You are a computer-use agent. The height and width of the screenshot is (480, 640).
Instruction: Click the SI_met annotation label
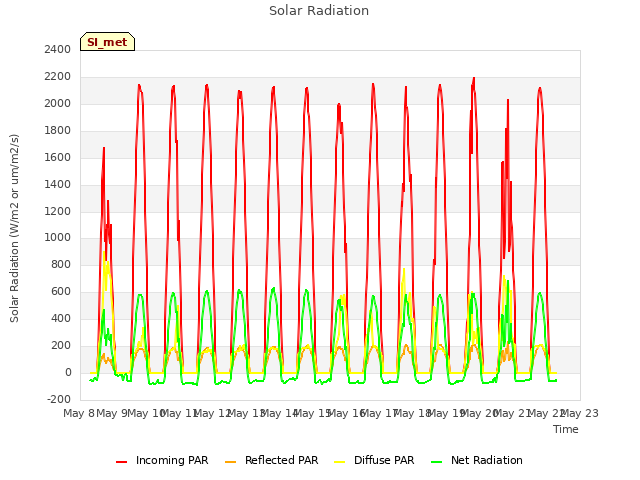tap(107, 42)
